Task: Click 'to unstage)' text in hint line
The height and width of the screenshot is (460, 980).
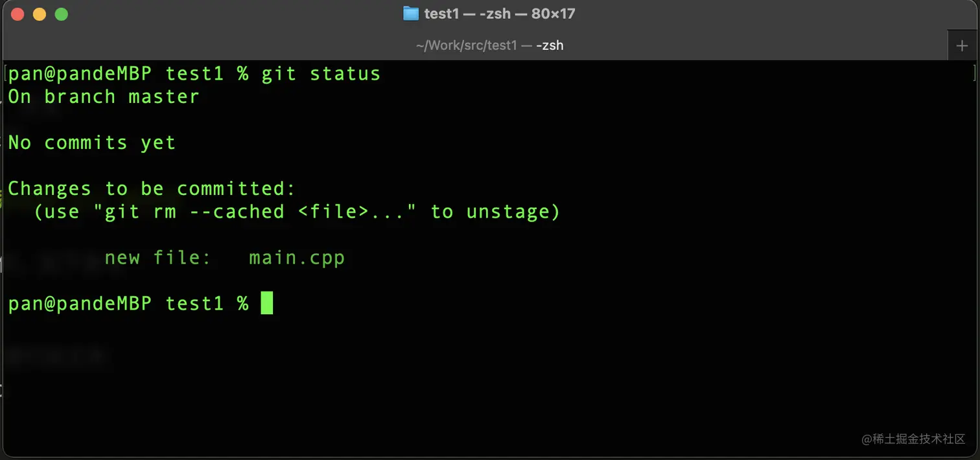Action: pos(495,212)
